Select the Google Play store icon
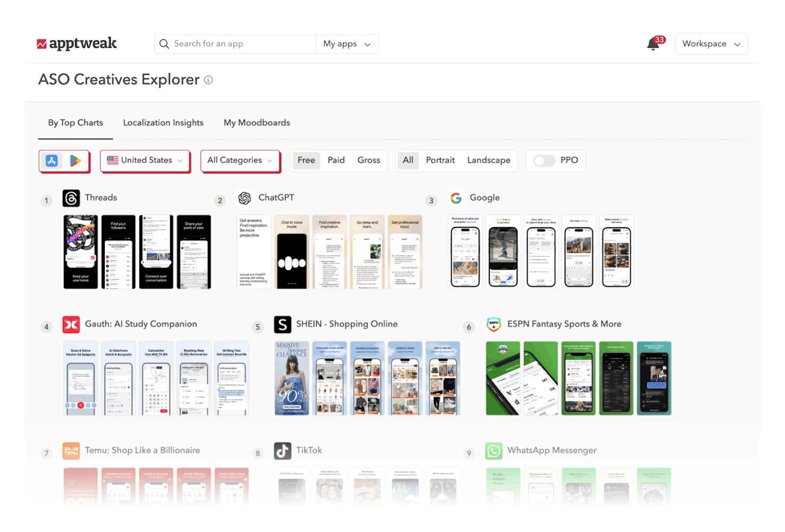The width and height of the screenshot is (785, 532). (76, 160)
